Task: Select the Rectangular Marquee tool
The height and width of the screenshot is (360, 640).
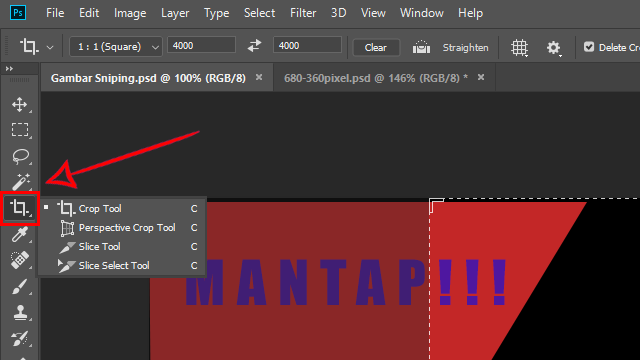Action: 20,130
